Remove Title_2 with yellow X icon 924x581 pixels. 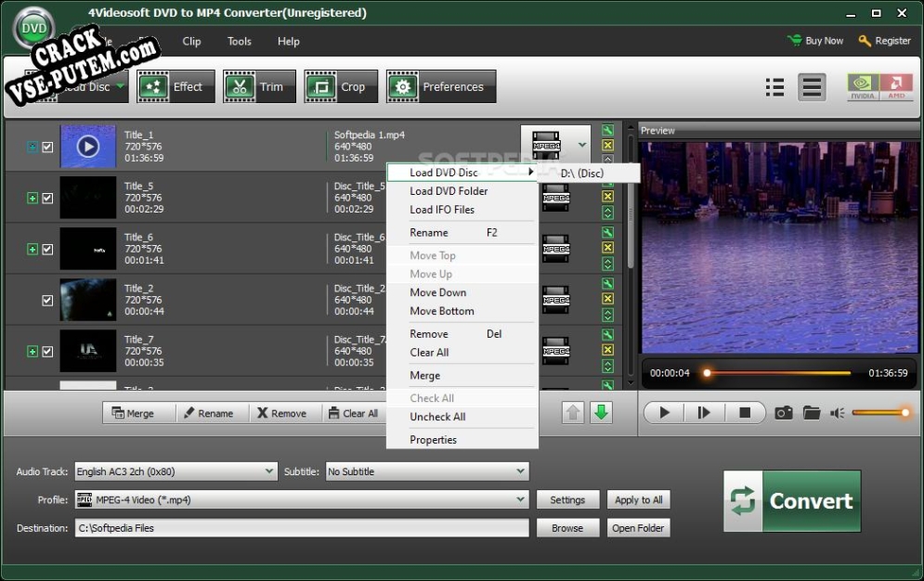607,299
